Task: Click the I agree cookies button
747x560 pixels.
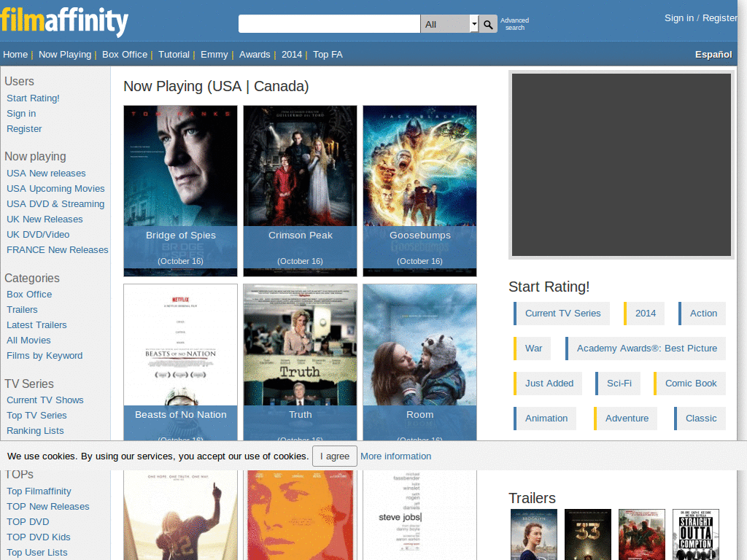Action: [x=334, y=456]
